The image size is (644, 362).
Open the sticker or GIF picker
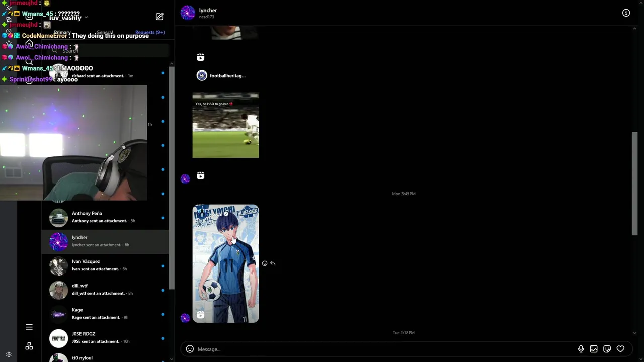pos(607,349)
